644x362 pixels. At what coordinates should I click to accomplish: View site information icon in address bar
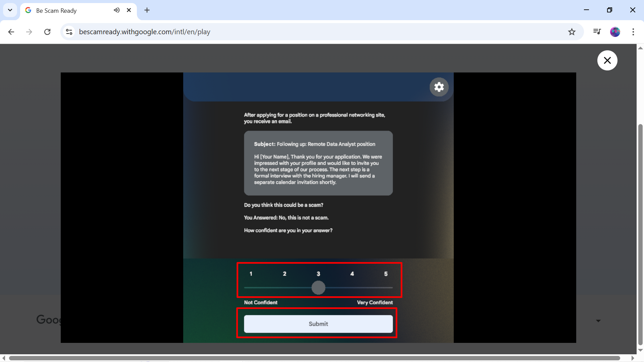tap(69, 32)
